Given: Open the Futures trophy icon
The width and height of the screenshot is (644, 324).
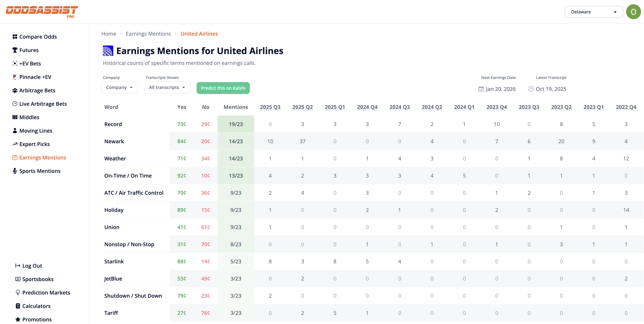Looking at the screenshot, I should pyautogui.click(x=15, y=50).
